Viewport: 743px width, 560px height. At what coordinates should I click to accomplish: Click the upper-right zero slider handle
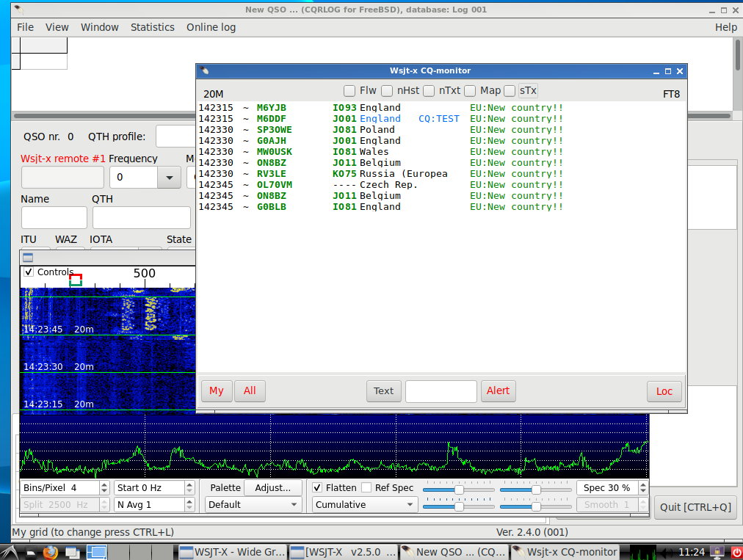536,490
